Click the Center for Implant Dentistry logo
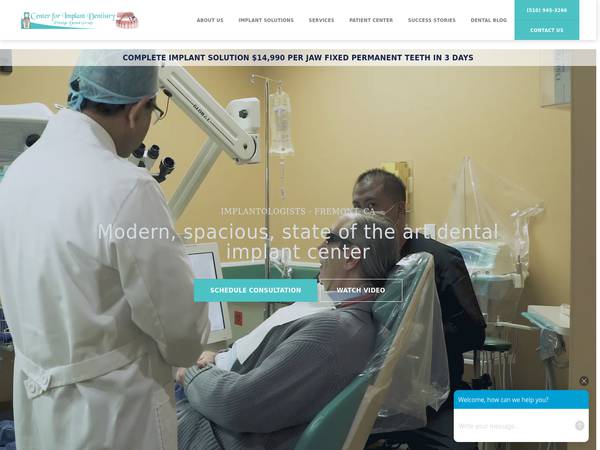 68,20
